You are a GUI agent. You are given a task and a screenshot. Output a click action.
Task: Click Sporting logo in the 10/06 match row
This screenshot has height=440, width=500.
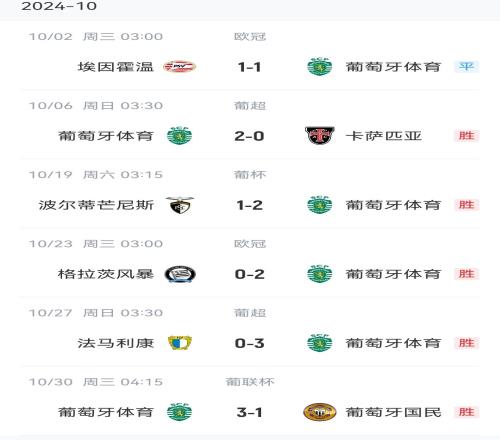click(x=180, y=136)
